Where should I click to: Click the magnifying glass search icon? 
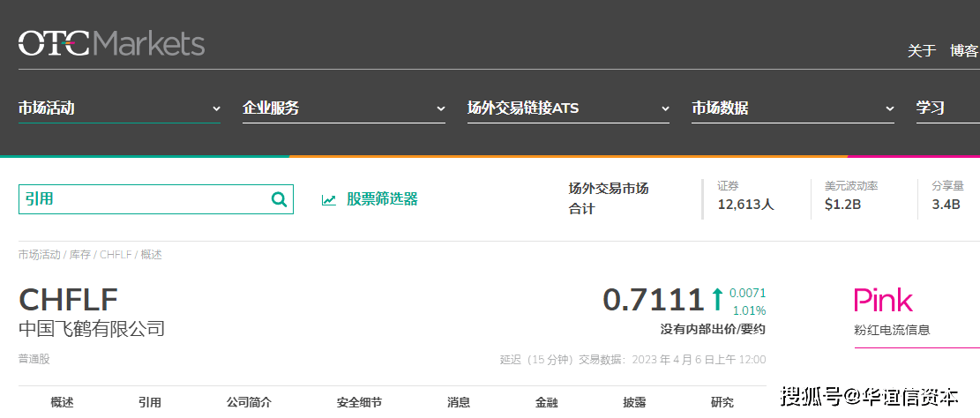point(279,199)
